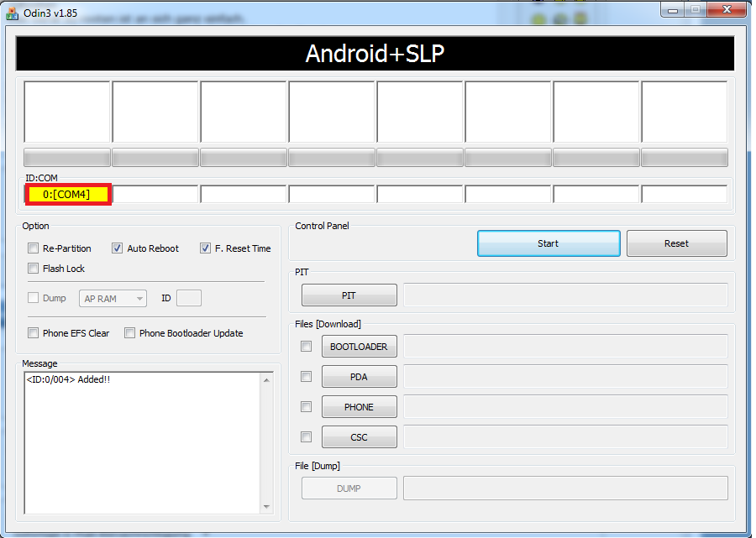Image resolution: width=756 pixels, height=538 pixels.
Task: Minimize the Odin3 window
Action: pyautogui.click(x=673, y=9)
